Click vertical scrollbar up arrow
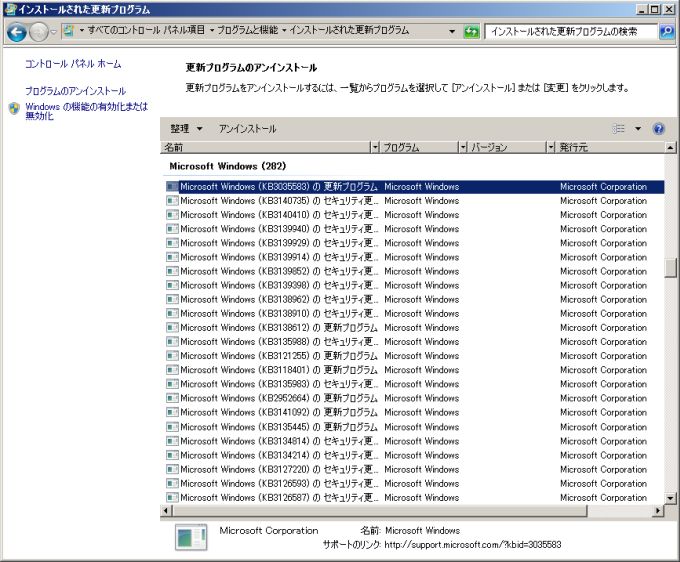The image size is (680, 562). 670,148
